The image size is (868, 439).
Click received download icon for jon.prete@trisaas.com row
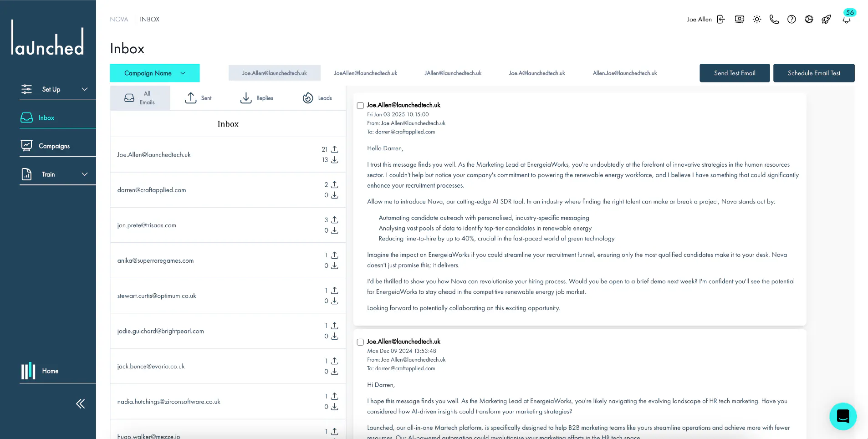click(335, 230)
